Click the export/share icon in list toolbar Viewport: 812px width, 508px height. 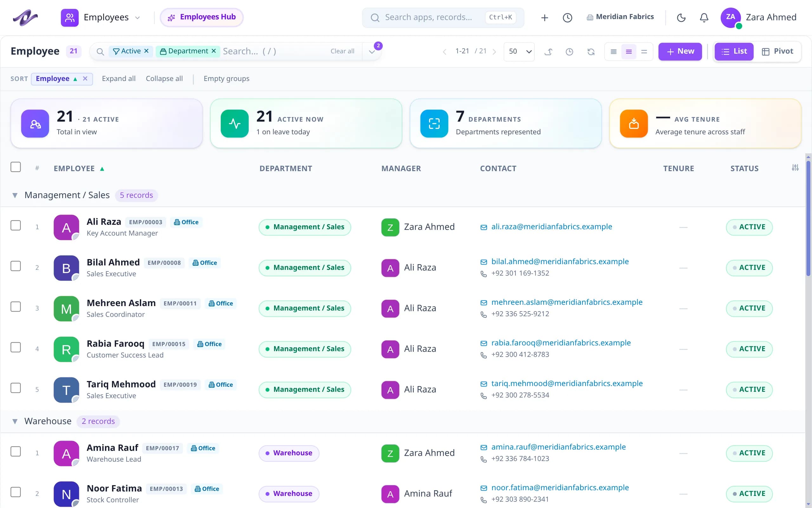pyautogui.click(x=548, y=51)
